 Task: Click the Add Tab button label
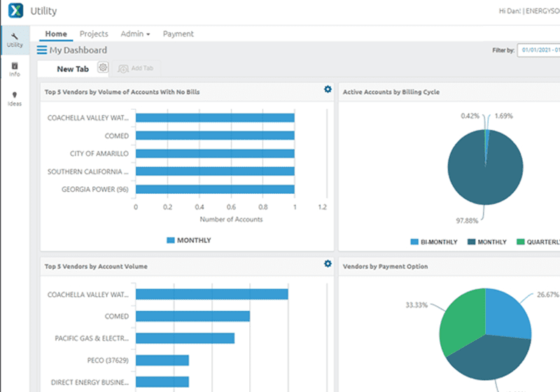pos(142,68)
